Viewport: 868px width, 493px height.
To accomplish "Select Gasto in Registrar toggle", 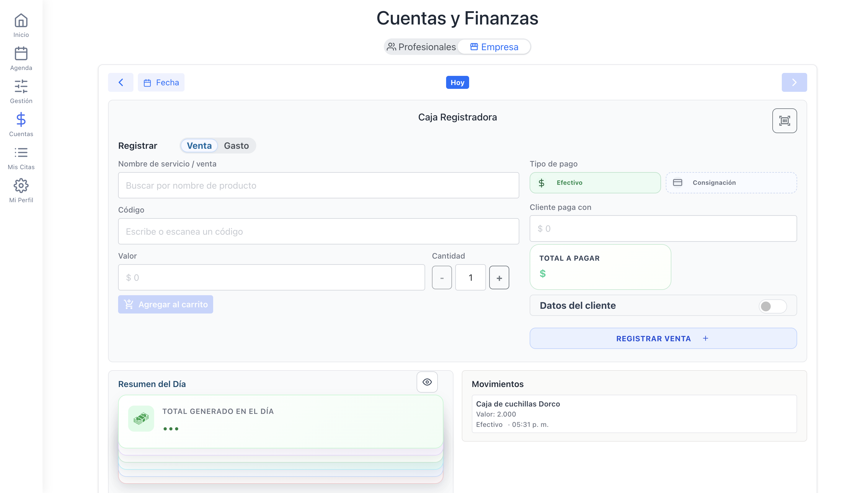I will pyautogui.click(x=236, y=146).
